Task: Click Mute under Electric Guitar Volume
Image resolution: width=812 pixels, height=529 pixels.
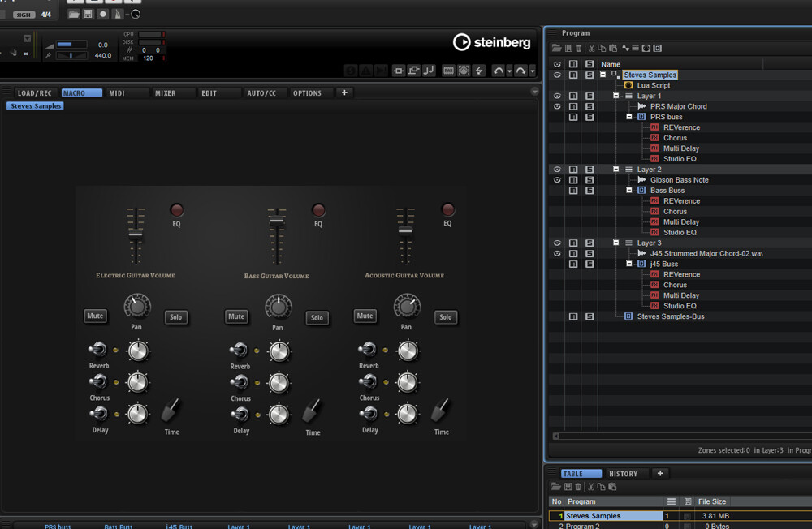Action: point(95,316)
